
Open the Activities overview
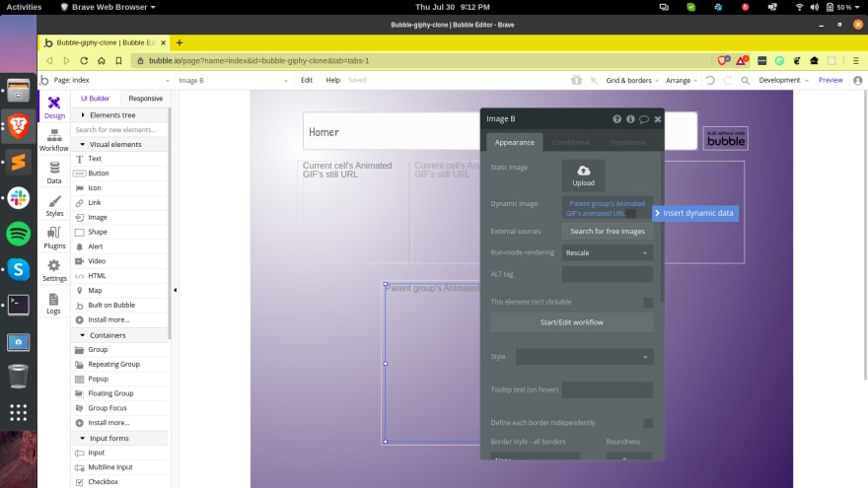pyautogui.click(x=24, y=7)
